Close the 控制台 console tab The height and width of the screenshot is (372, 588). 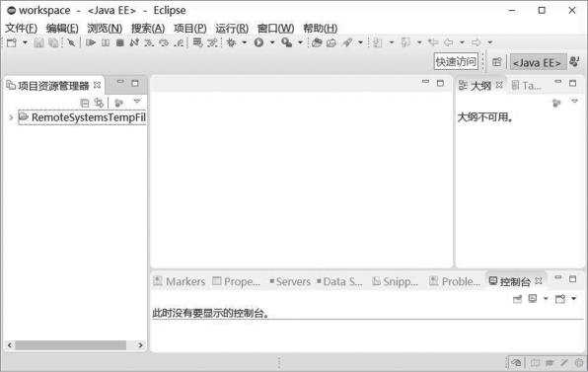539,281
